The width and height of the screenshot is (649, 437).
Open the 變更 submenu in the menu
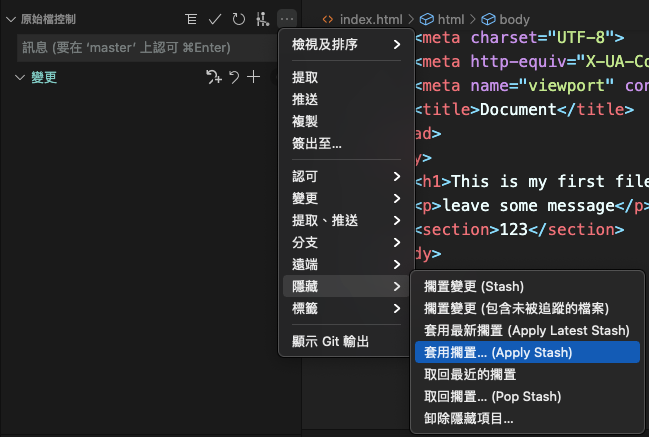pos(346,199)
